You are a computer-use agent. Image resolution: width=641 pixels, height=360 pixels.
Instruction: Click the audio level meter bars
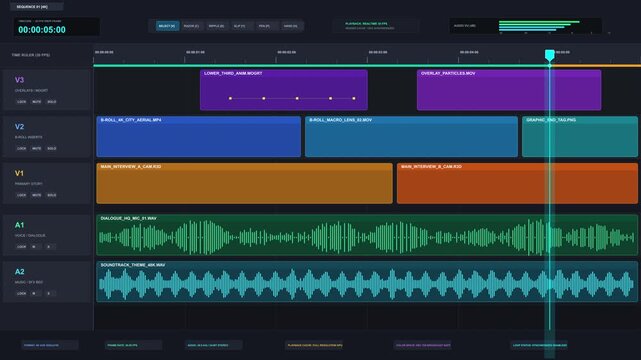pyautogui.click(x=539, y=26)
